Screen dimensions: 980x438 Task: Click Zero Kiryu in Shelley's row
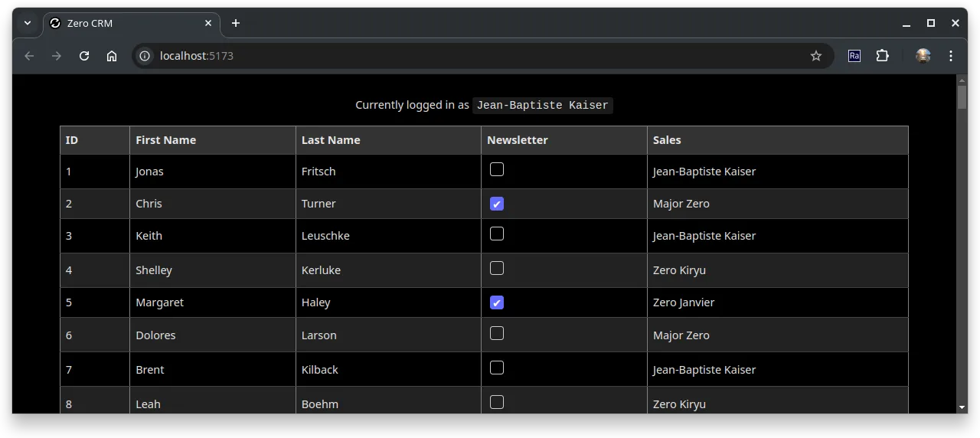coord(778,270)
